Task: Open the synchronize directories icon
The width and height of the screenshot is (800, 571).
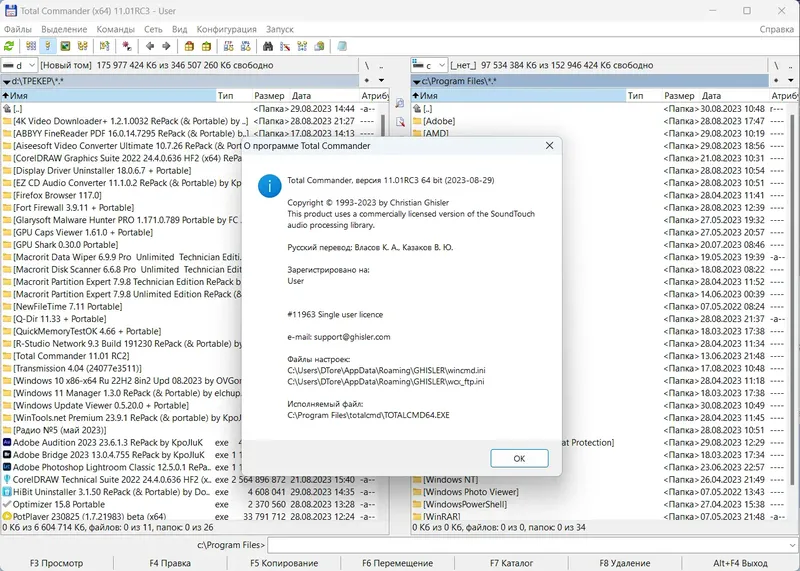Action: [302, 46]
